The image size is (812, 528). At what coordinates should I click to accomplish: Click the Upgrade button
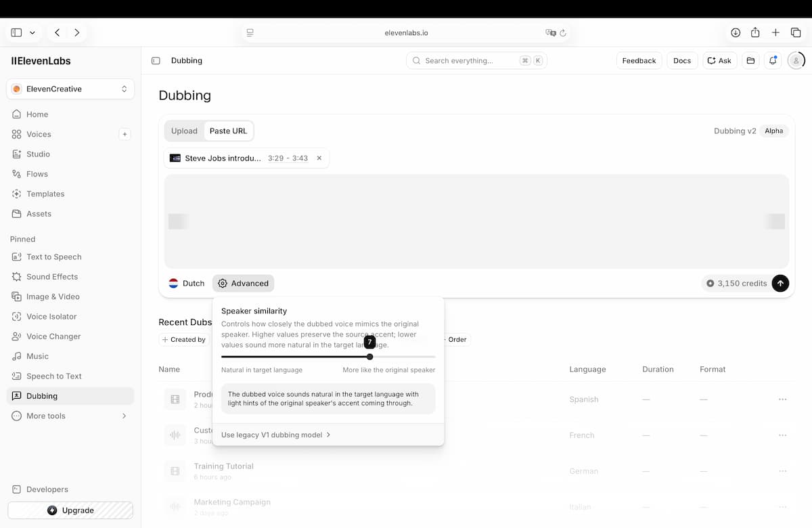(x=70, y=510)
